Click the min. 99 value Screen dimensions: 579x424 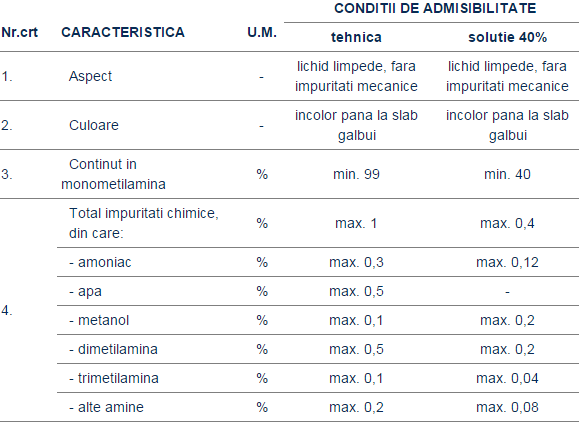356,174
